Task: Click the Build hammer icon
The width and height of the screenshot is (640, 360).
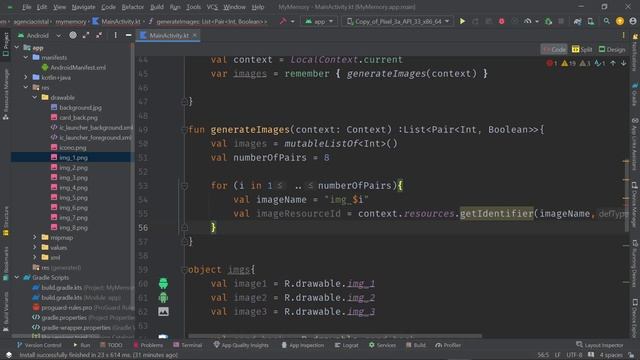Action: tap(283, 21)
